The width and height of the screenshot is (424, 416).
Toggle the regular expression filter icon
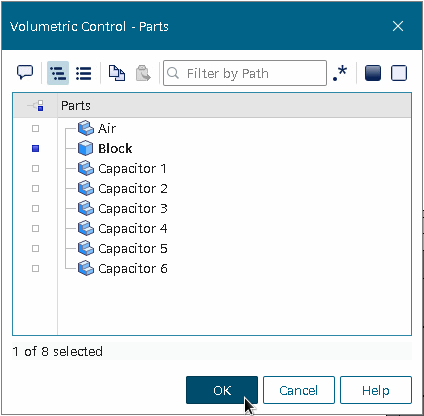tap(340, 73)
